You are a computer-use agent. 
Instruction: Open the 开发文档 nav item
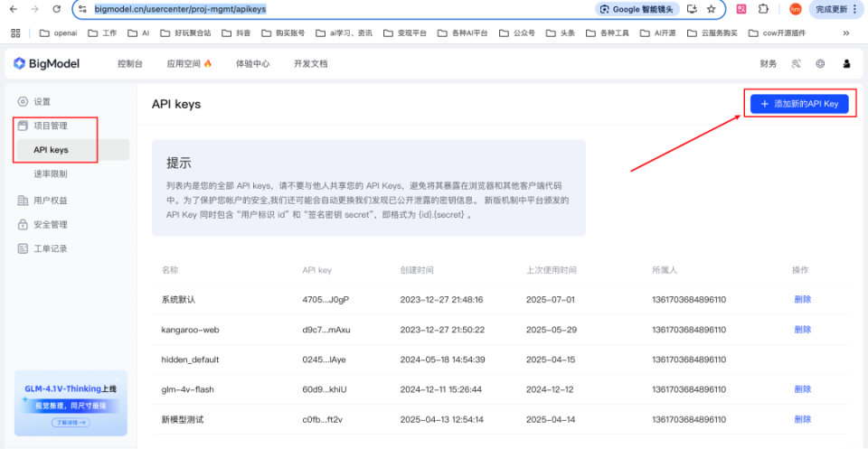310,64
